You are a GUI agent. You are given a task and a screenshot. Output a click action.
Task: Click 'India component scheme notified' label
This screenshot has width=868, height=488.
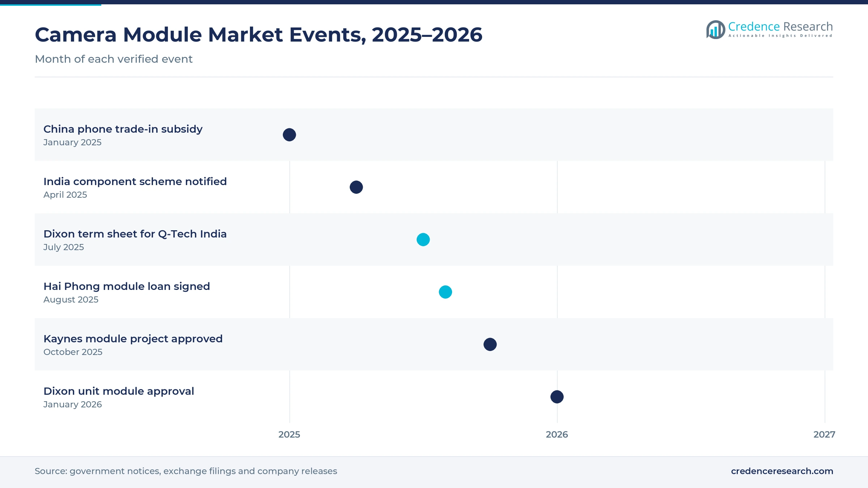point(135,181)
